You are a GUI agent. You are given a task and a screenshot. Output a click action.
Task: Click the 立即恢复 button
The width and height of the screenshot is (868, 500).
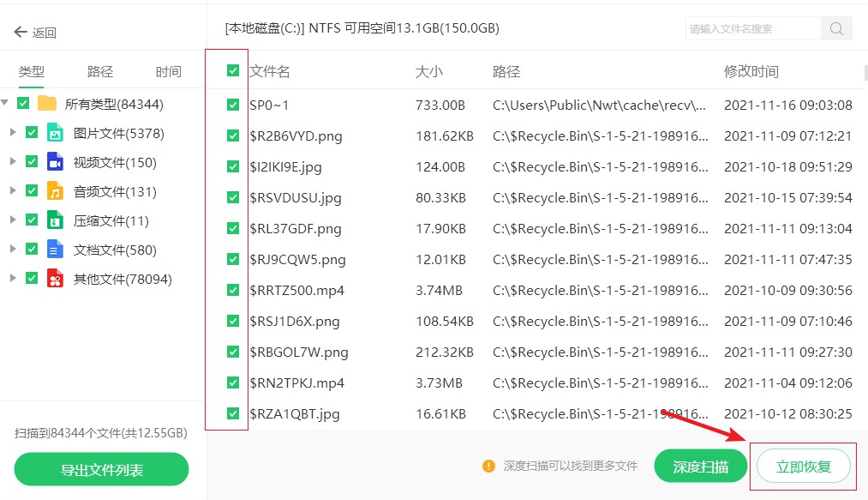[803, 467]
